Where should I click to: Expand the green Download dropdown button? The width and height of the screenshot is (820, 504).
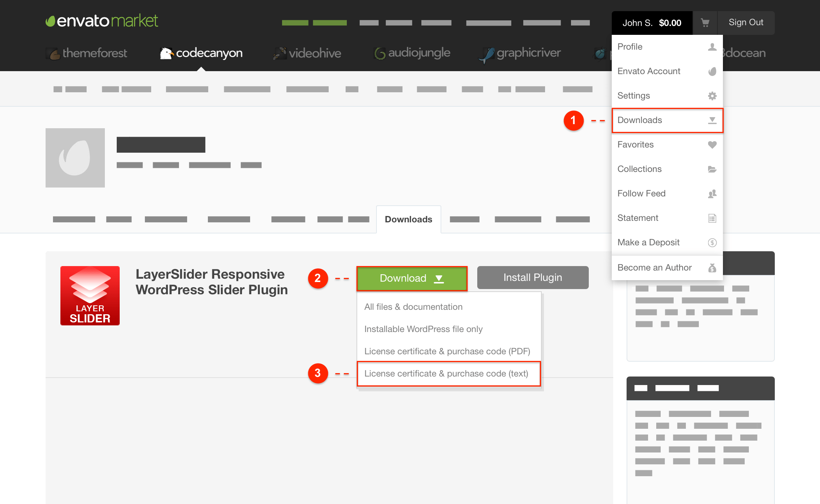(x=412, y=278)
